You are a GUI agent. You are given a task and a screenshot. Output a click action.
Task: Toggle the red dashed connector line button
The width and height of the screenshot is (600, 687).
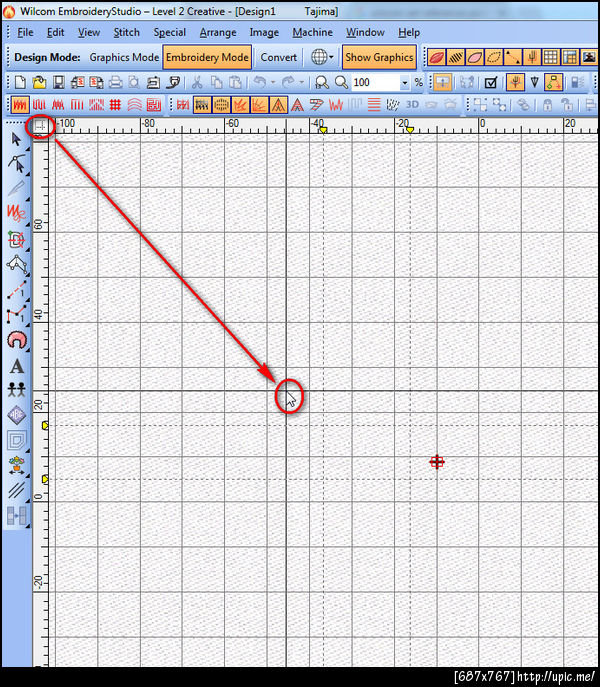click(512, 57)
